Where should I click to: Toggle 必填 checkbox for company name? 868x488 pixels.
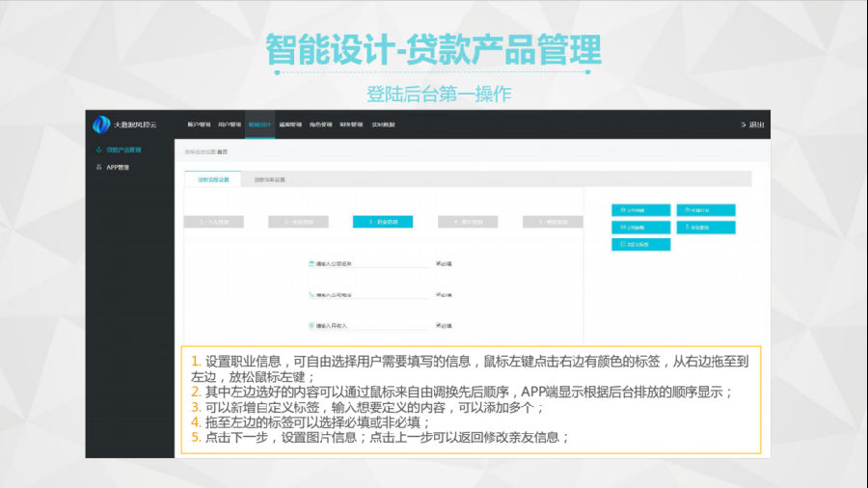coord(439,262)
